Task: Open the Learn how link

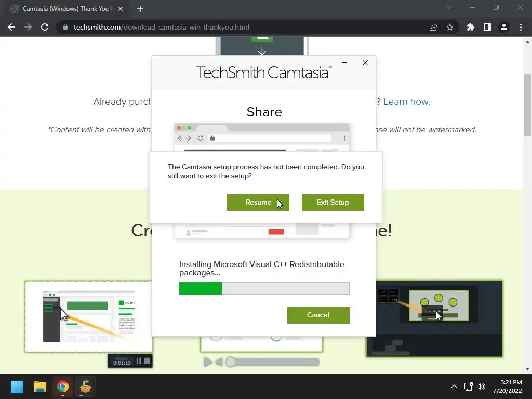Action: 406,102
